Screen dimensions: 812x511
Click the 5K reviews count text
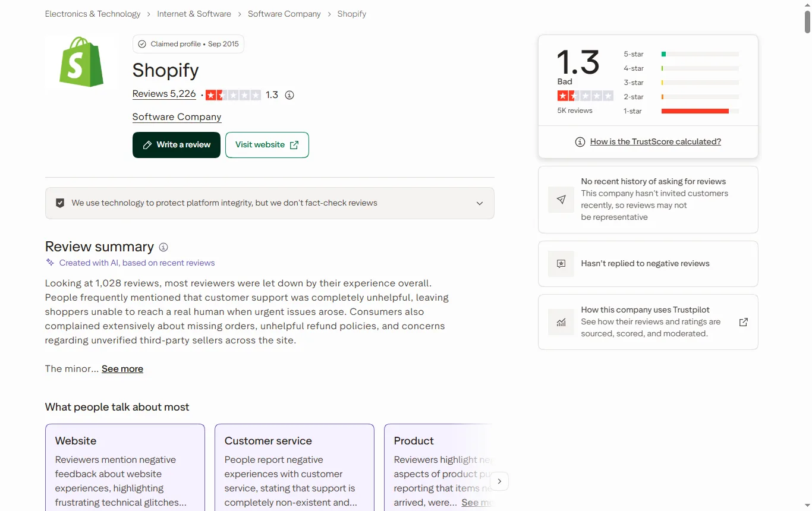click(575, 111)
